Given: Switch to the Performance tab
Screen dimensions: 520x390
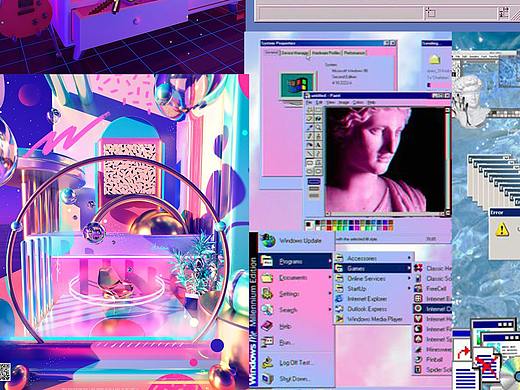Looking at the screenshot, I should tap(354, 53).
